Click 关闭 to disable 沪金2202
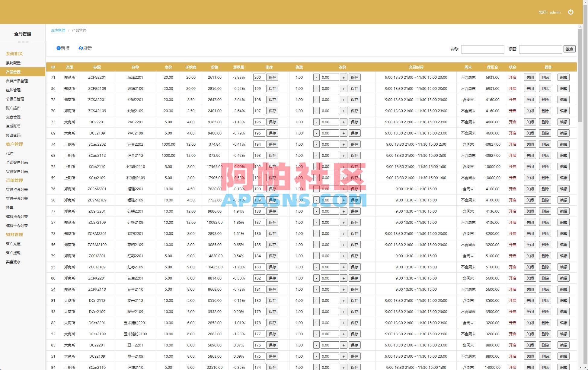 (x=530, y=144)
